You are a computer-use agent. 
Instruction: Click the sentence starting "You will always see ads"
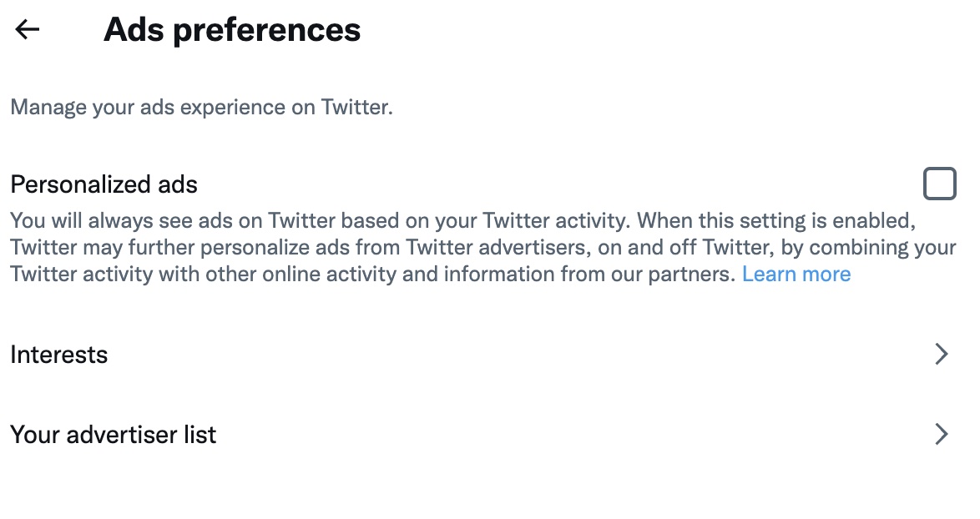[317, 222]
